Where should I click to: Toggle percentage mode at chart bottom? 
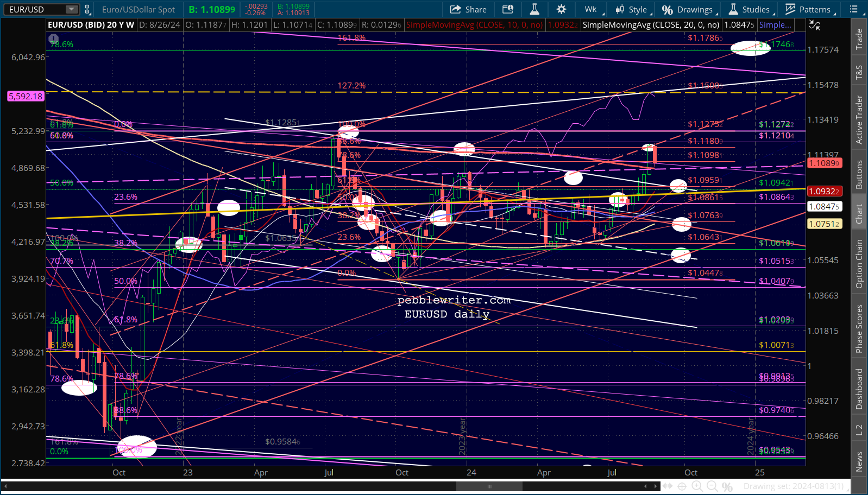pyautogui.click(x=727, y=486)
